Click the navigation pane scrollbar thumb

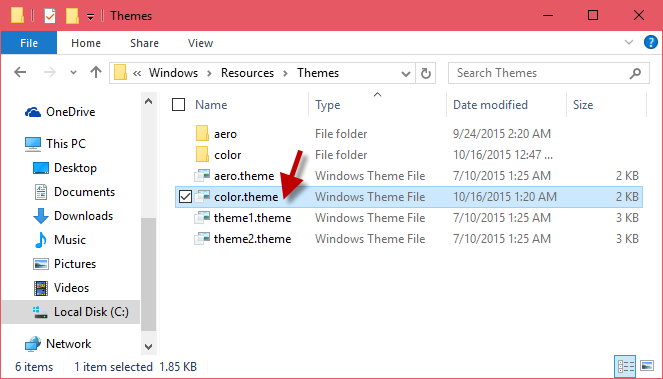[x=148, y=274]
